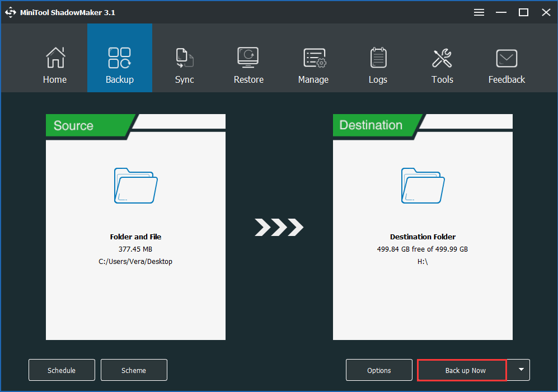Image resolution: width=558 pixels, height=392 pixels.
Task: Click the Source folder icon
Action: (135, 185)
